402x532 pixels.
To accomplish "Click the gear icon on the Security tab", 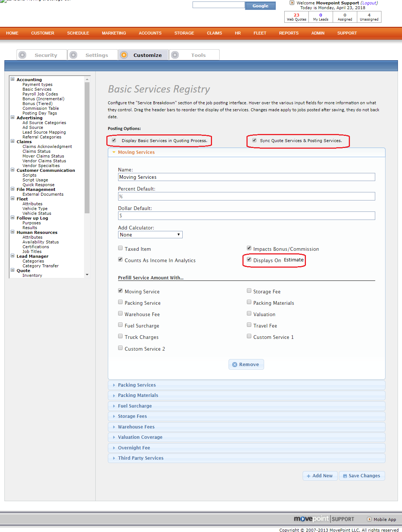I will coord(22,55).
